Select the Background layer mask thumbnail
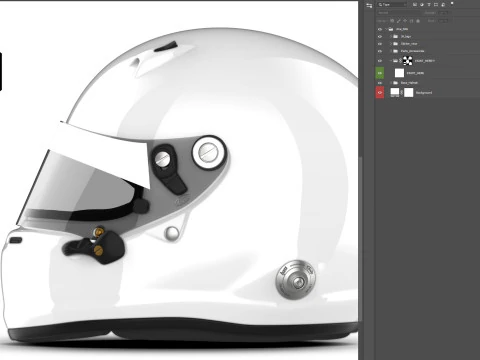Viewport: 480px width, 360px height. point(409,92)
